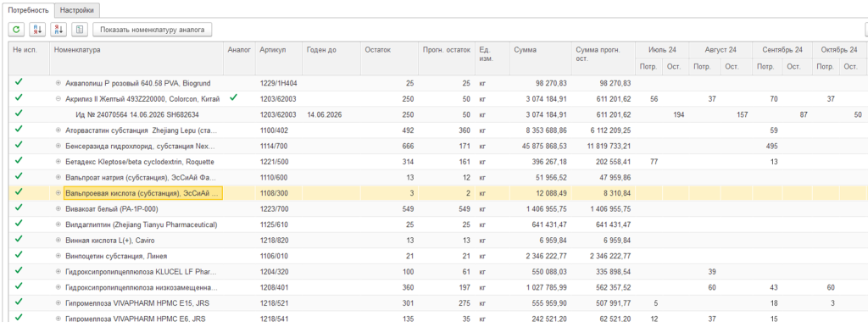Screen dimensions: 868x327
Task: Click the Не исп. column header
Action: coord(29,58)
